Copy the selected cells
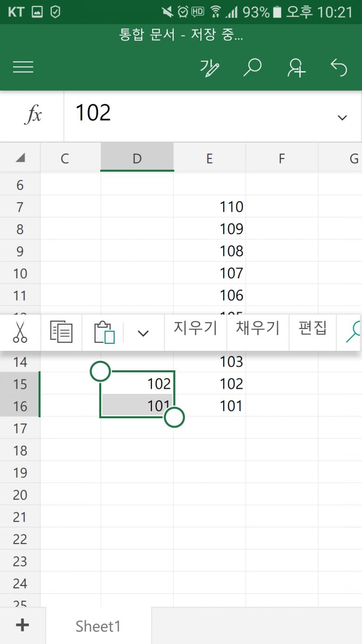Viewport: 362px width, 644px height. [x=61, y=332]
